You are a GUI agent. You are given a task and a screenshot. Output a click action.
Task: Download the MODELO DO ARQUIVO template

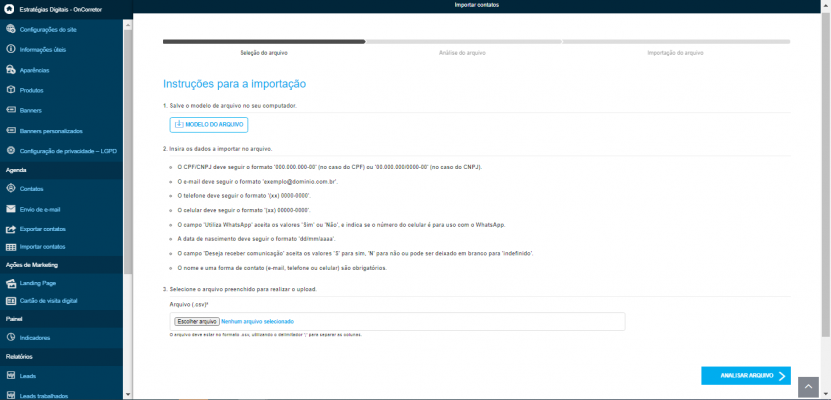point(209,125)
